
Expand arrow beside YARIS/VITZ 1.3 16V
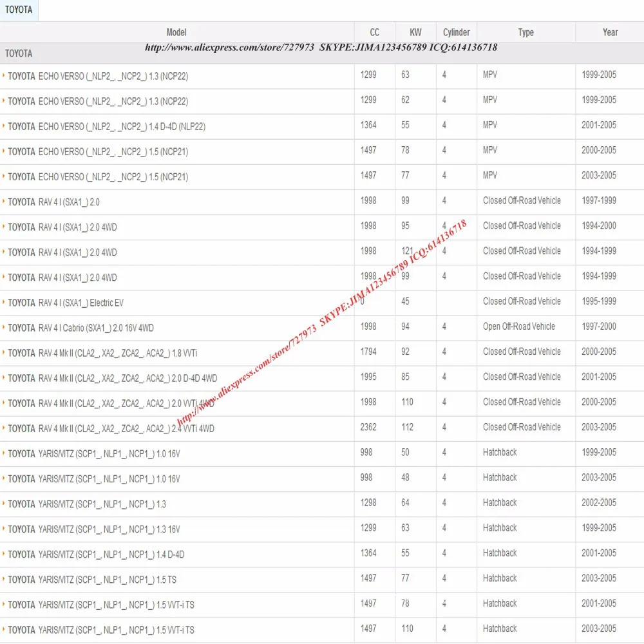pos(4,528)
